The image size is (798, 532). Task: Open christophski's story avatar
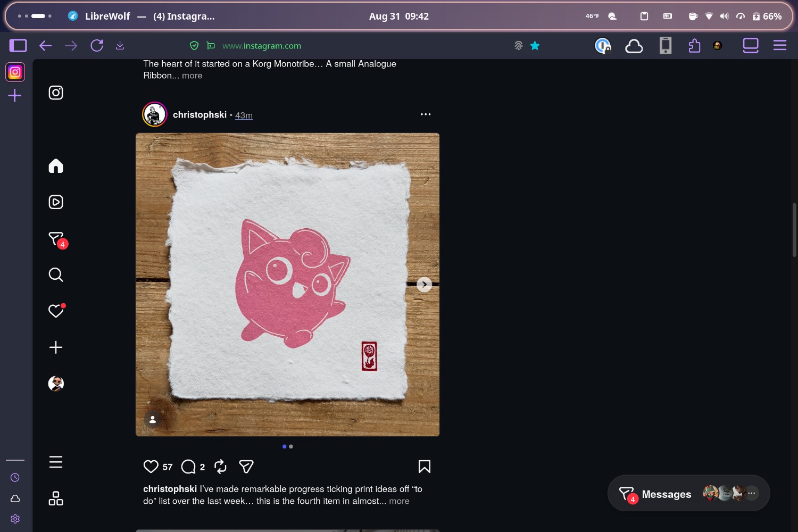(x=155, y=114)
